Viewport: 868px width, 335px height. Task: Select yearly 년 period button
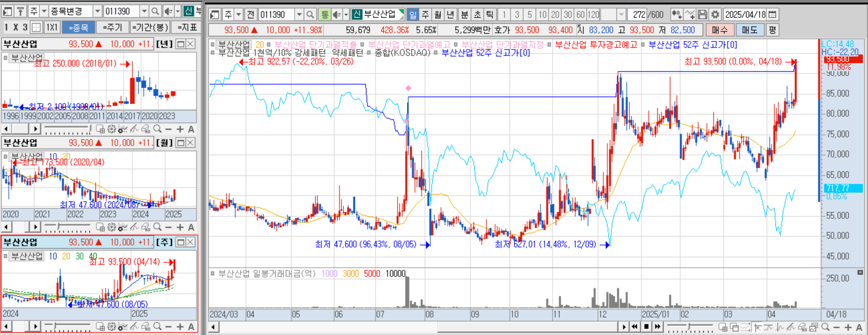point(450,15)
